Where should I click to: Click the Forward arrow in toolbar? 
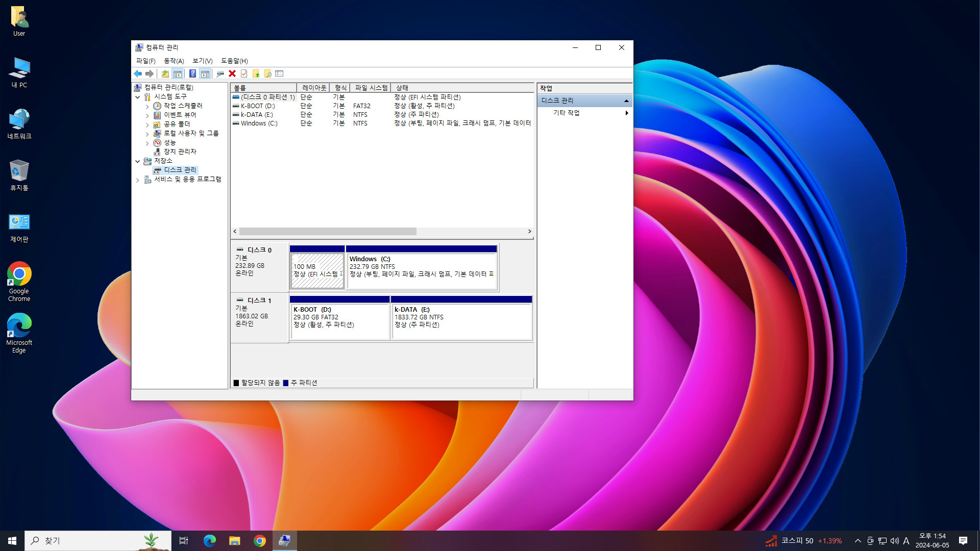[150, 74]
